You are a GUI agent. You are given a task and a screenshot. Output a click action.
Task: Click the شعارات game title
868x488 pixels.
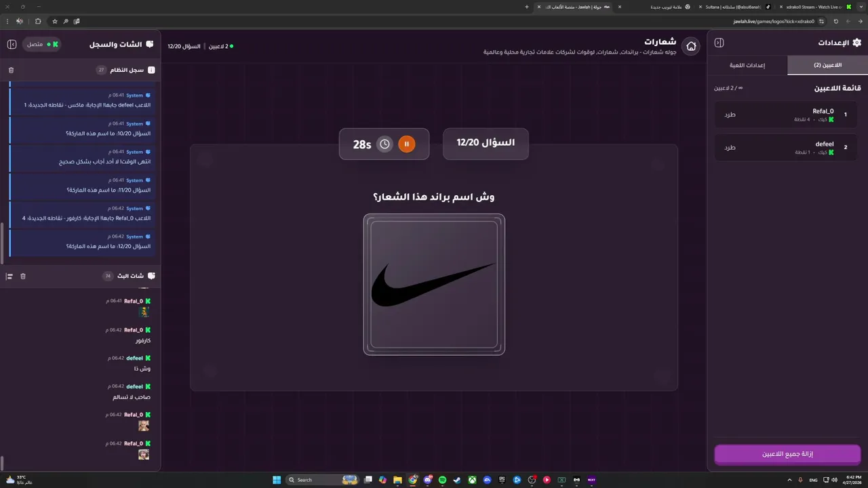[x=660, y=41]
